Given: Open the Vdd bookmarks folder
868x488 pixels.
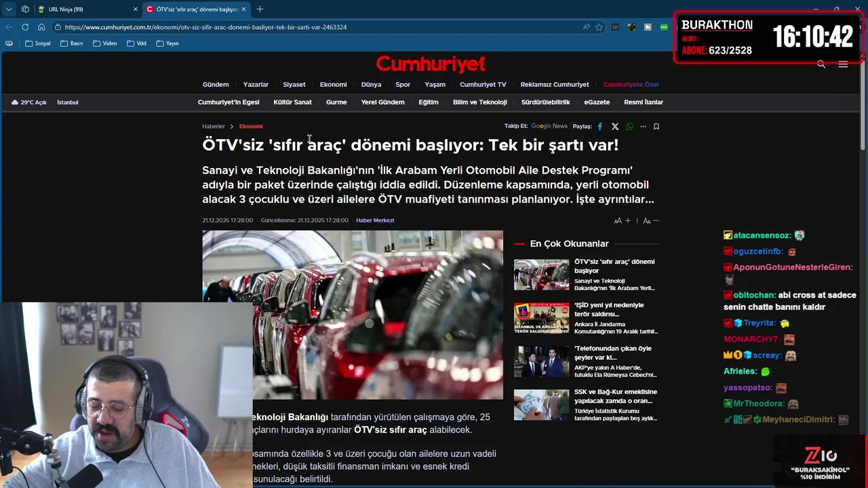Looking at the screenshot, I should [x=136, y=43].
